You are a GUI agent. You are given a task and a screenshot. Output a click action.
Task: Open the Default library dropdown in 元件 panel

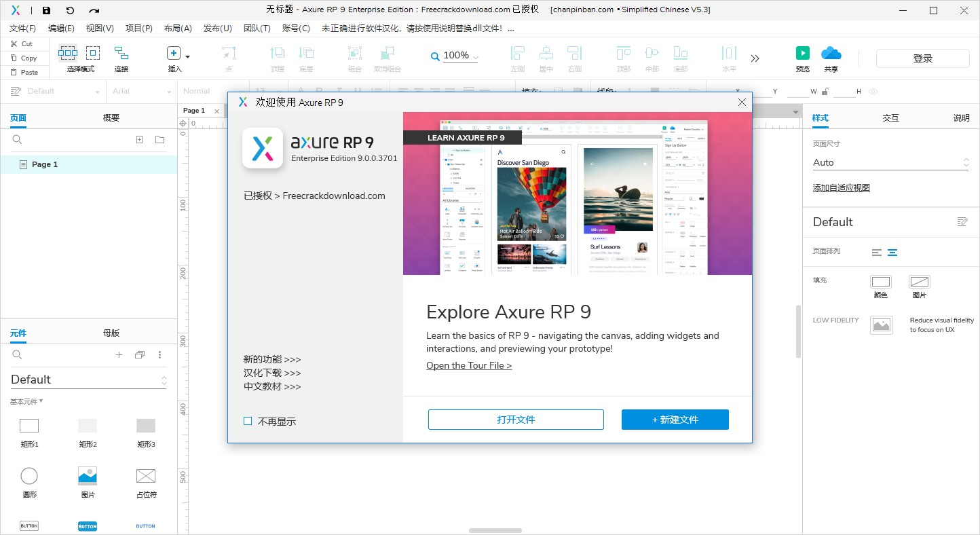(88, 380)
